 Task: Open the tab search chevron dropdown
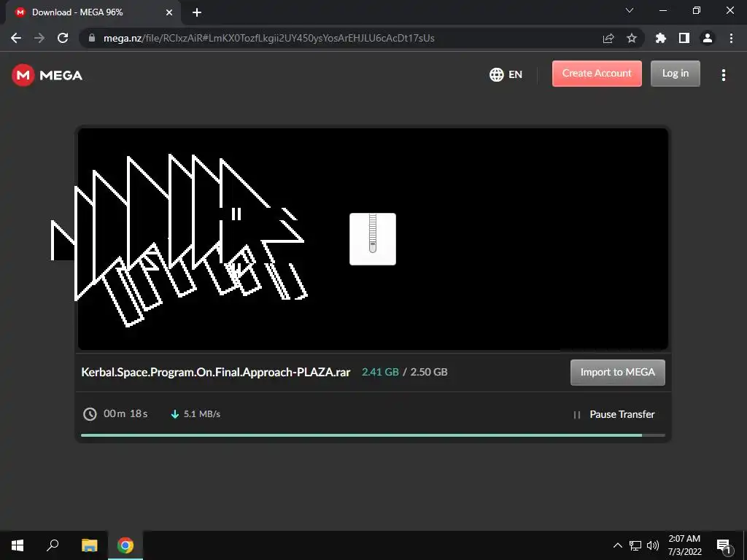(x=630, y=10)
